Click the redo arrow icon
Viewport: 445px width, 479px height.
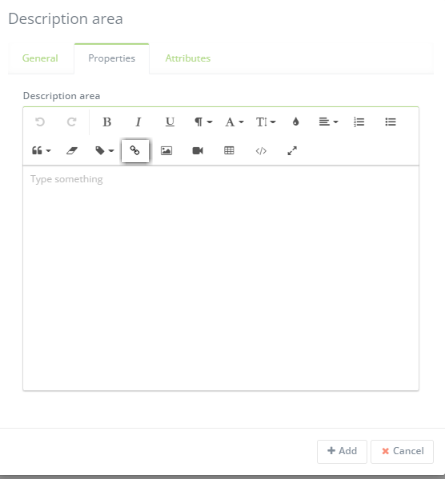tap(71, 122)
